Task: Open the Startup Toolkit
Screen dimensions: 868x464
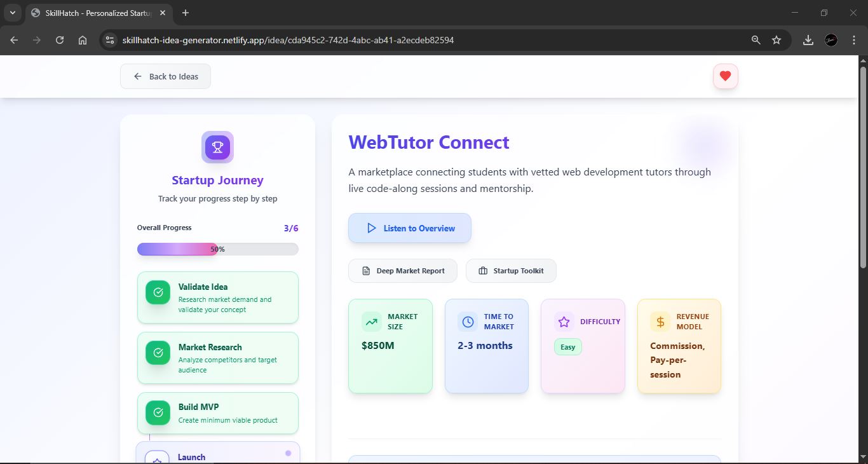Action: (x=511, y=271)
